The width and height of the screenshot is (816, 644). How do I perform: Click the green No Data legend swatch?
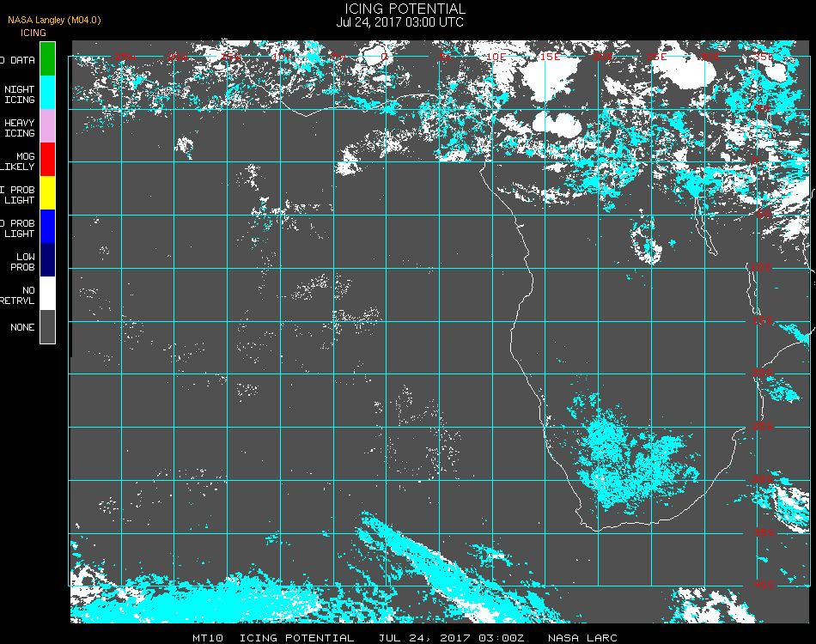pyautogui.click(x=47, y=59)
